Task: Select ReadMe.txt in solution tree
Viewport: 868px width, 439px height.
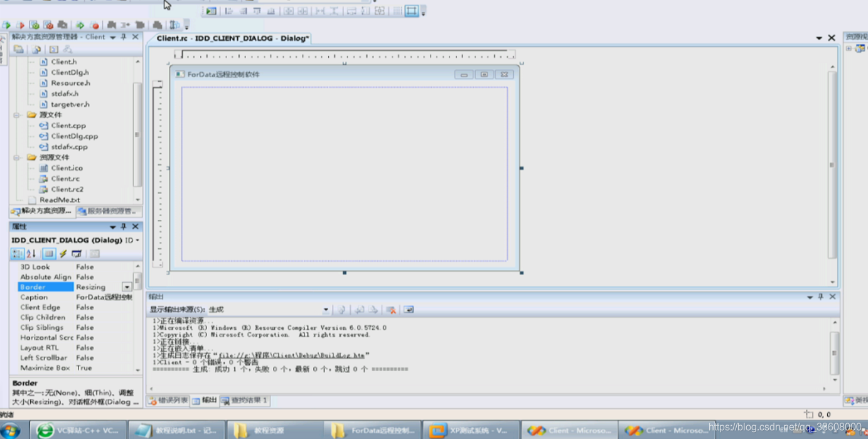Action: (59, 200)
